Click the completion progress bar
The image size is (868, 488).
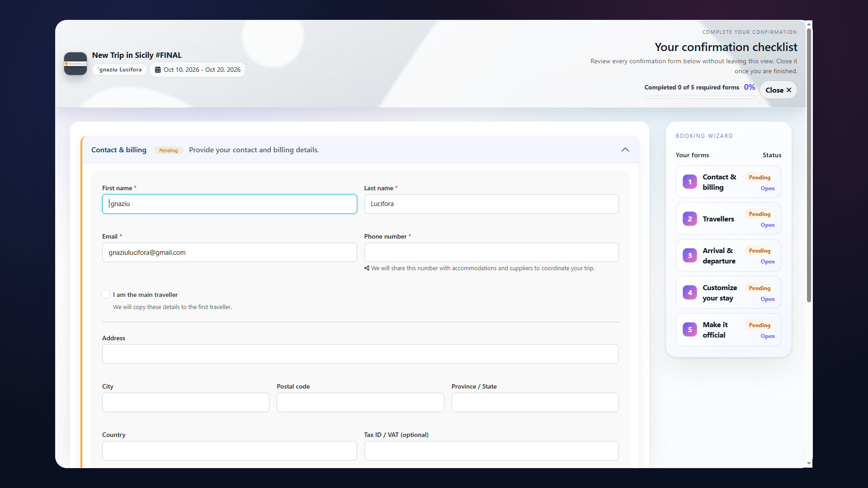tap(699, 97)
